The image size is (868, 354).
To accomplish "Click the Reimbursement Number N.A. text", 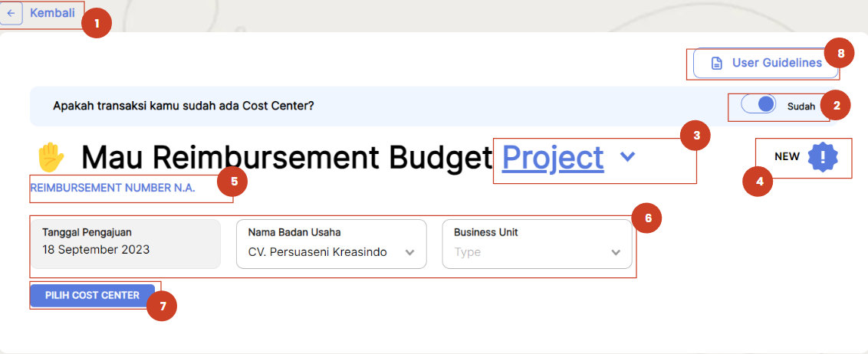I will coord(113,186).
